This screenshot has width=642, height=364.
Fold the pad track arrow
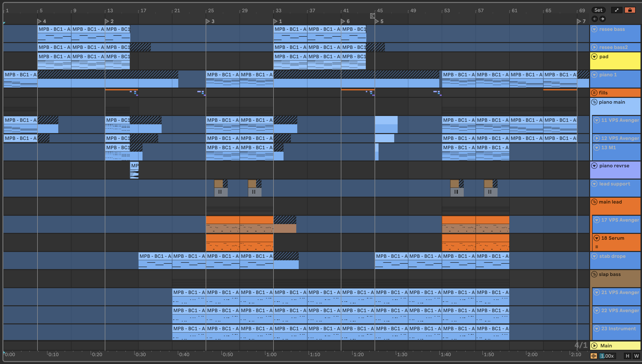click(x=594, y=57)
